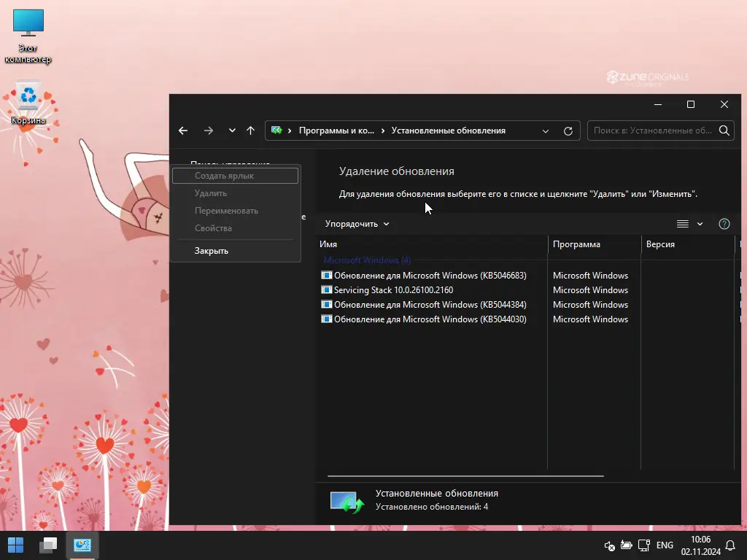Click the Microsoft Windows (4) group link
The image size is (747, 560).
(368, 260)
